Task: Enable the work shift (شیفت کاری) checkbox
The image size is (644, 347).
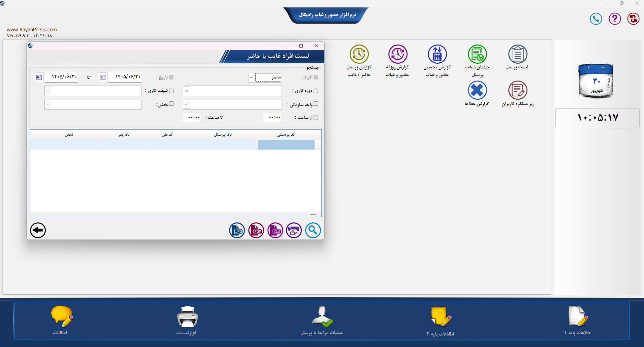Action: [x=171, y=91]
